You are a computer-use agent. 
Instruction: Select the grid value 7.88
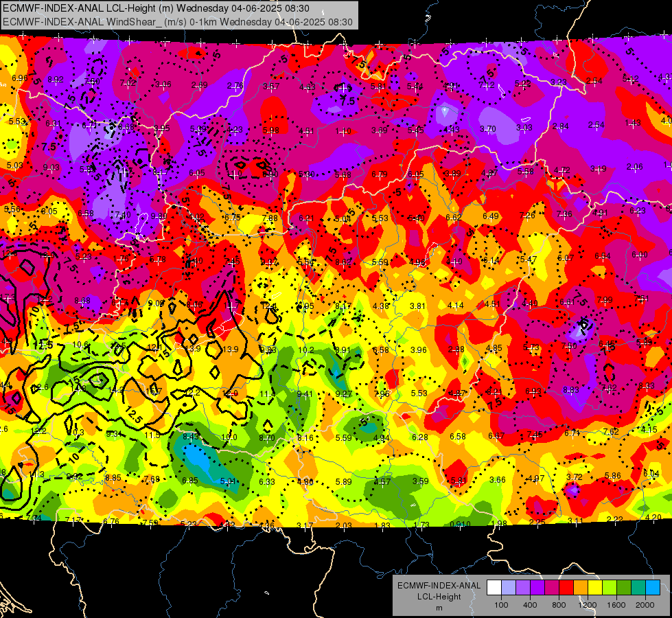[x=270, y=218]
